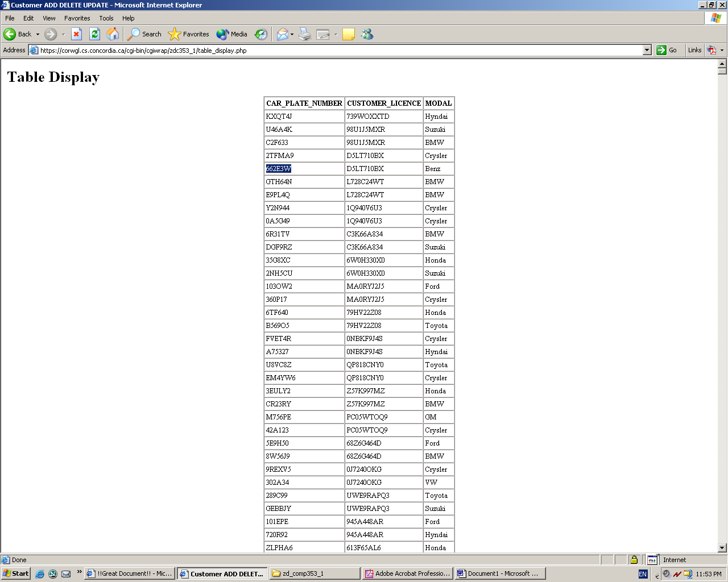Open the File menu
This screenshot has height=582, width=728.
10,18
